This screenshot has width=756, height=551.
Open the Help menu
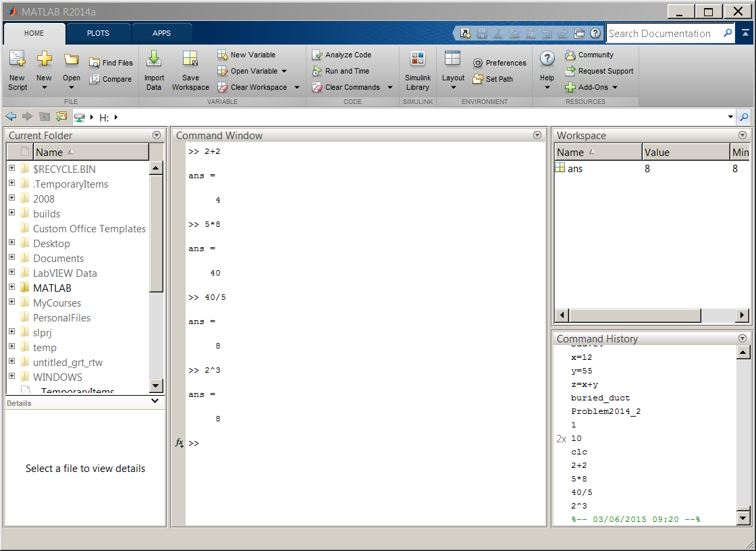point(547,70)
